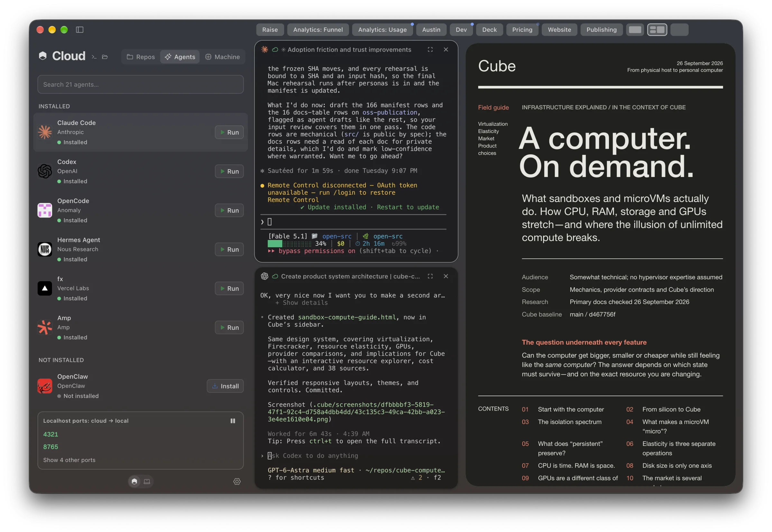Open the Raise workspace tab

(270, 30)
